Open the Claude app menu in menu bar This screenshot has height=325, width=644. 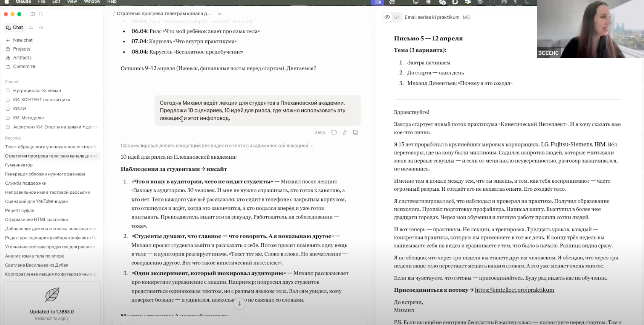(x=23, y=2)
